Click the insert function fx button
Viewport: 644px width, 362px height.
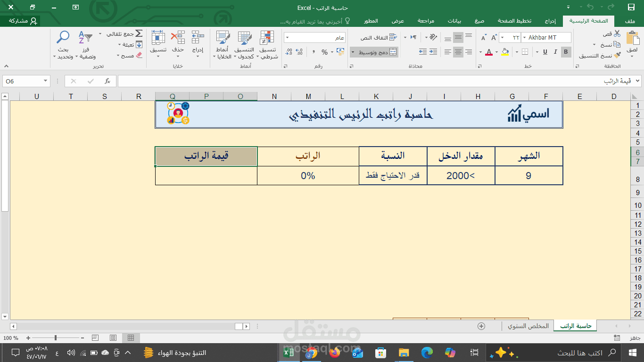(107, 81)
